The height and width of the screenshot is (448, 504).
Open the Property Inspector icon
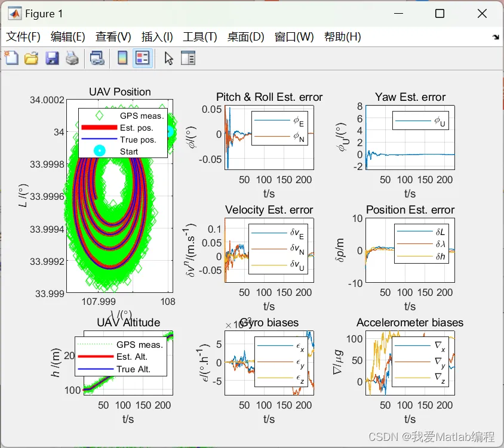(x=188, y=58)
